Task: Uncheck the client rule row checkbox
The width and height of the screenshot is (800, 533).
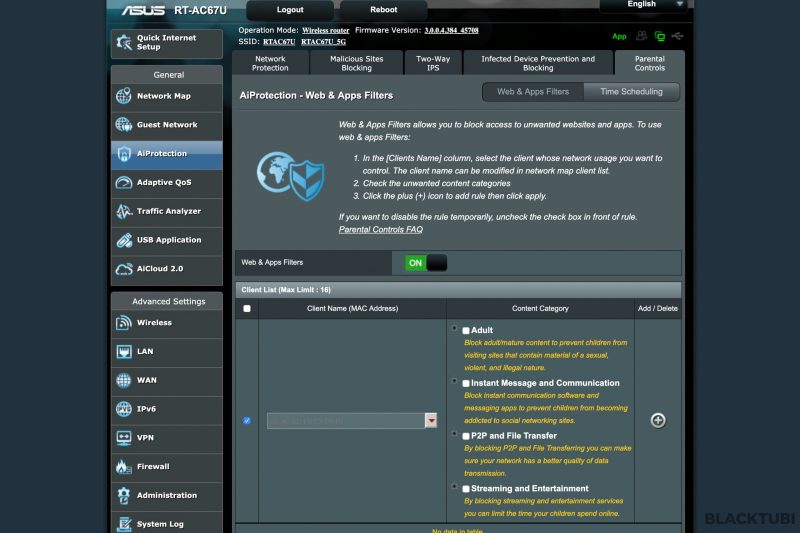Action: 247,421
